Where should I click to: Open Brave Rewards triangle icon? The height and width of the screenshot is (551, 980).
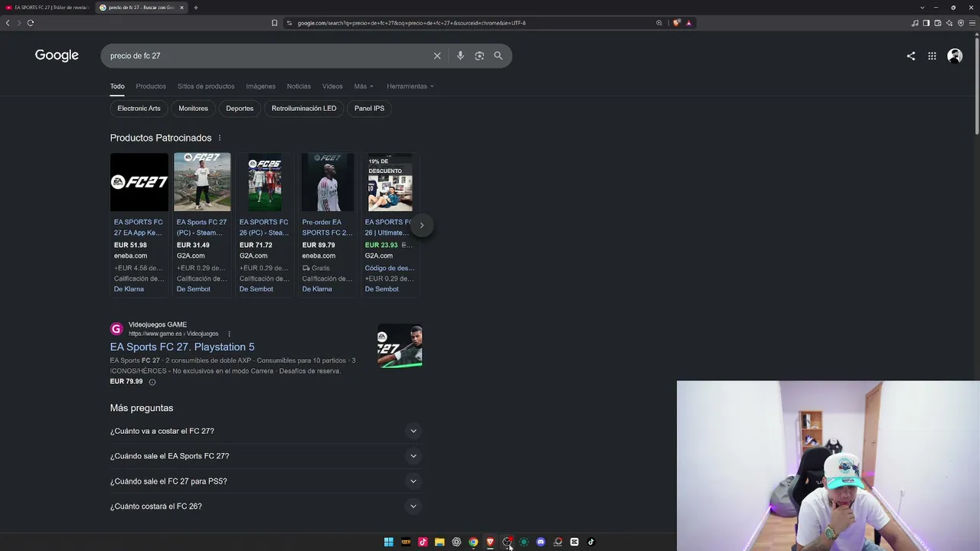688,23
